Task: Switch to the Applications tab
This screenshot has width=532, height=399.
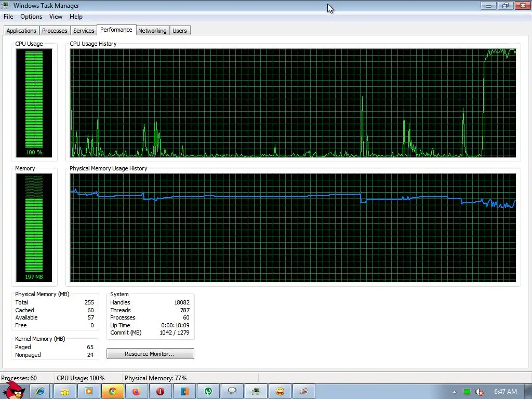Action: click(21, 31)
